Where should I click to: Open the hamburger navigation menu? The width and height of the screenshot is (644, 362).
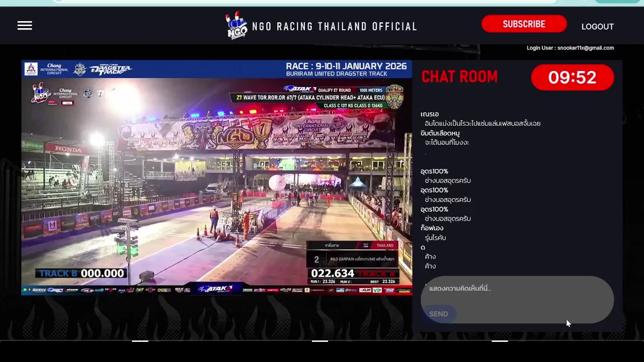(x=25, y=26)
